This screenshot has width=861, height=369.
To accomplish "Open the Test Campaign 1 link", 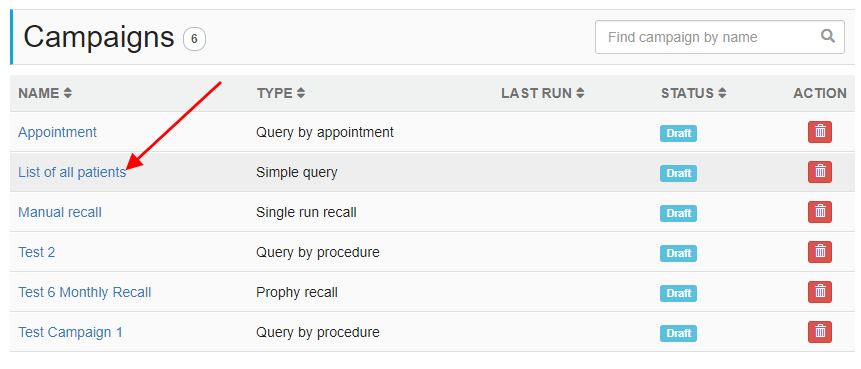I will [70, 332].
